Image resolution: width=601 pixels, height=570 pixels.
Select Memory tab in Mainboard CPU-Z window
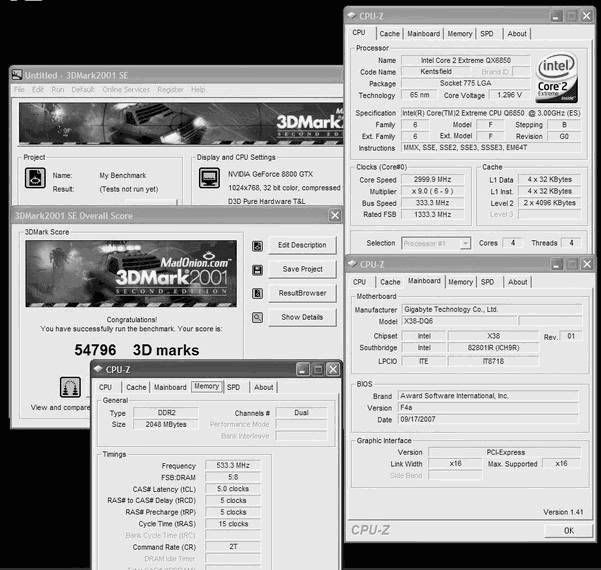(460, 282)
